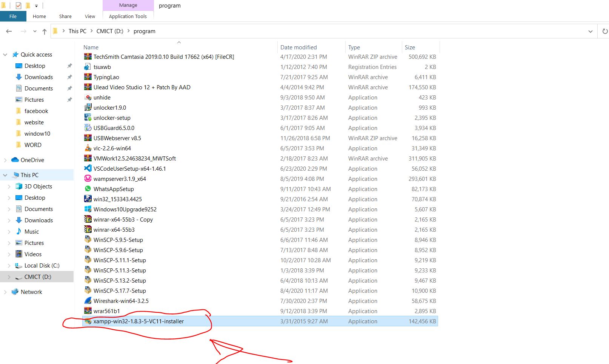
Task: Open the address bar history dropdown
Action: click(591, 31)
